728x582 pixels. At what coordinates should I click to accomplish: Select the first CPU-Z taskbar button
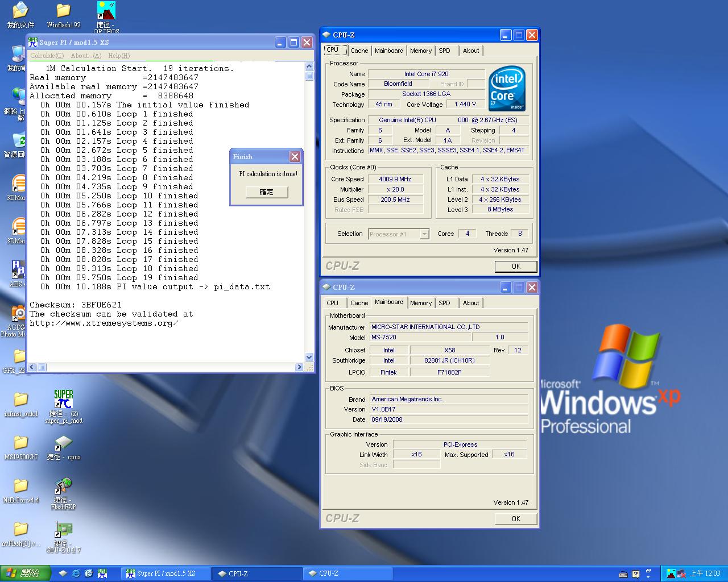point(257,573)
